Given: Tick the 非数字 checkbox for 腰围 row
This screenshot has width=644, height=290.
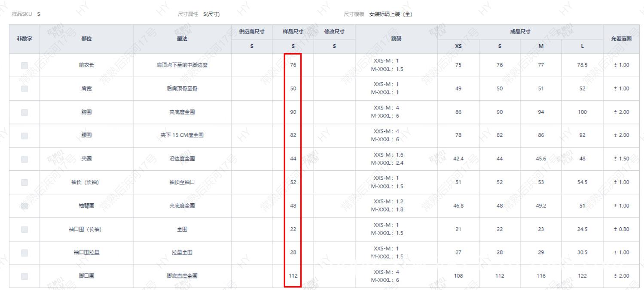Looking at the screenshot, I should click(24, 136).
